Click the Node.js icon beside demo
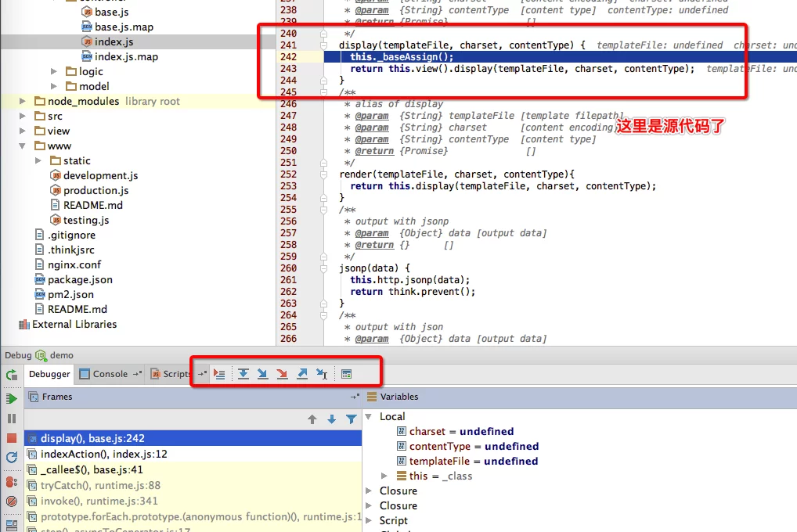Screen dimensions: 797x532 41,355
